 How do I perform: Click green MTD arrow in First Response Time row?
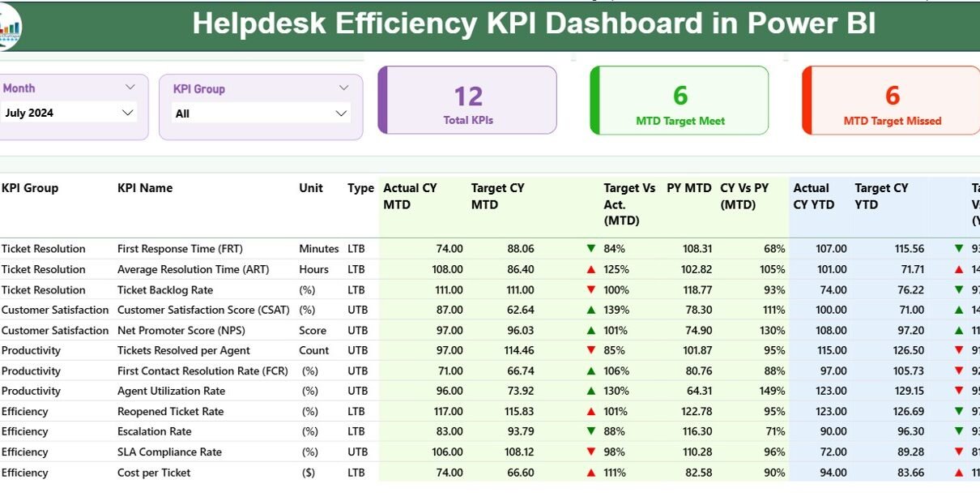coord(591,249)
